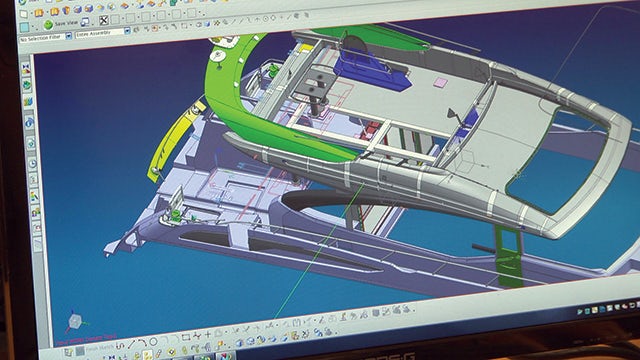This screenshot has height=360, width=640.
Task: Click the blue cube icon in bottom toolbar
Action: click(239, 344)
